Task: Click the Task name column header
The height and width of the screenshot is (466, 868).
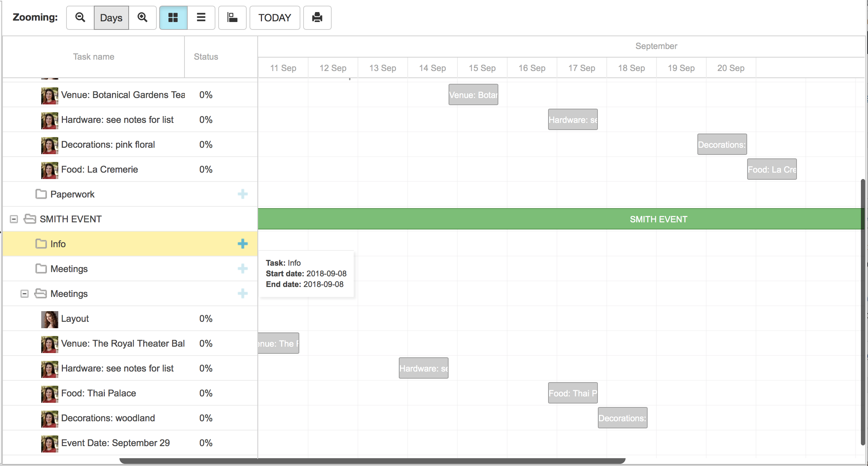Action: (93, 56)
